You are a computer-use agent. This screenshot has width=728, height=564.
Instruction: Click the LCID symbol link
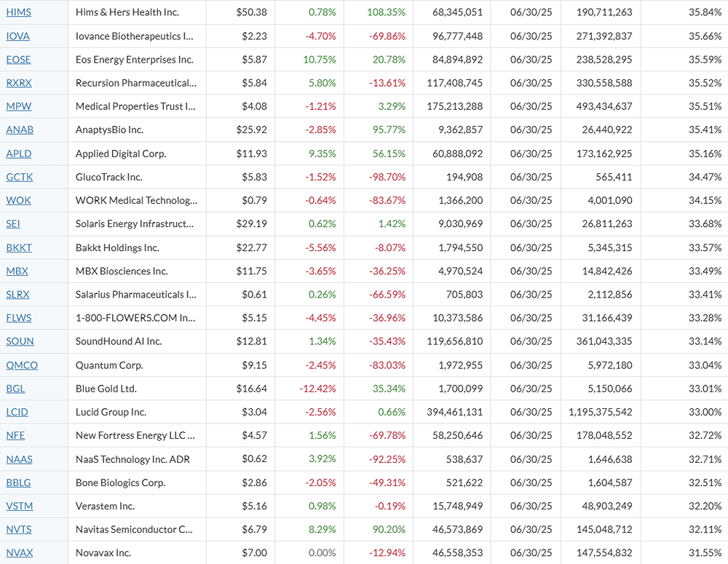click(x=17, y=412)
